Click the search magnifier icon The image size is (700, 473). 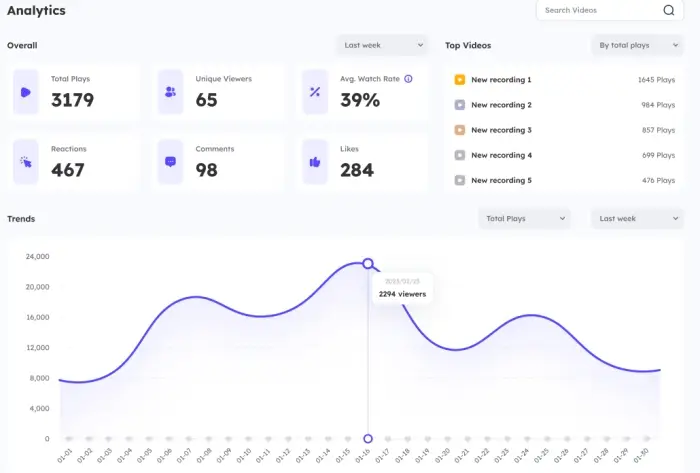pyautogui.click(x=668, y=11)
